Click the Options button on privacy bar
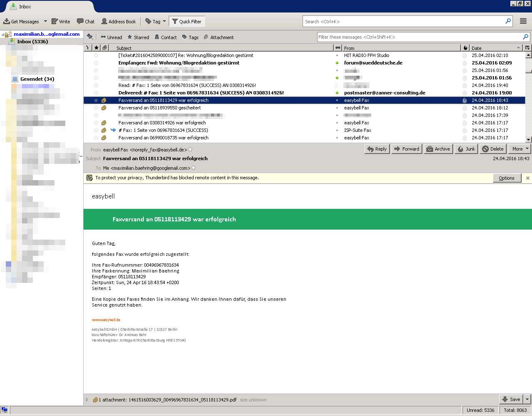 506,178
